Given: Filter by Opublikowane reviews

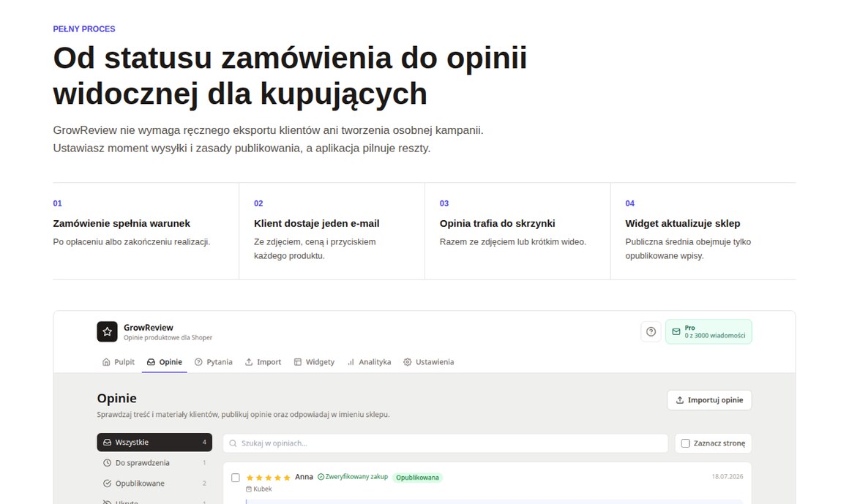Looking at the screenshot, I should (154, 484).
